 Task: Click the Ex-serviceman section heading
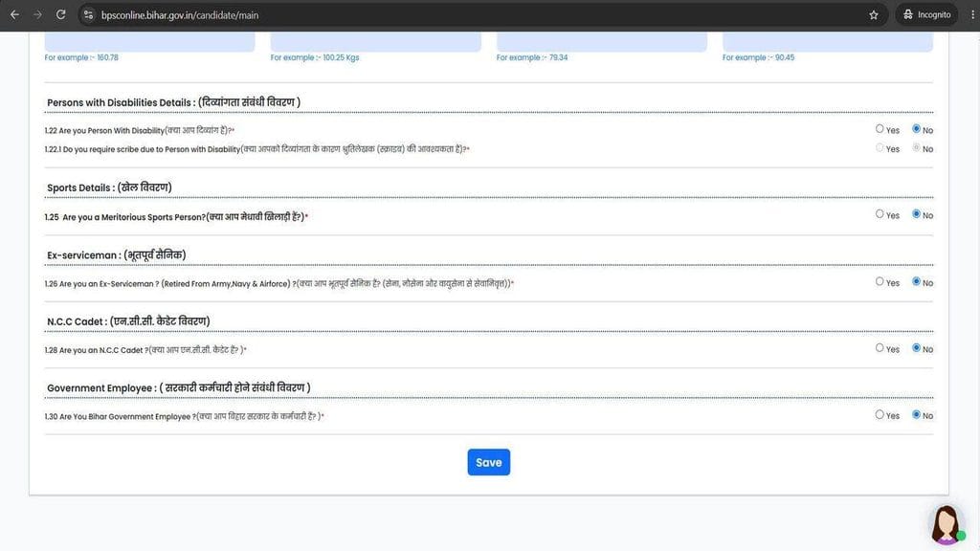(x=116, y=254)
